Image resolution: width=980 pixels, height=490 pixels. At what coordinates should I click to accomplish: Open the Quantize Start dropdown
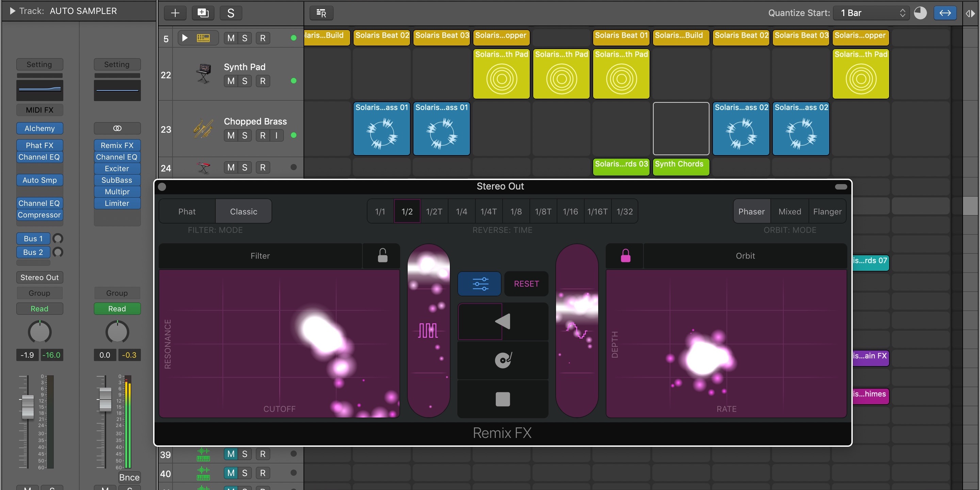click(x=871, y=13)
